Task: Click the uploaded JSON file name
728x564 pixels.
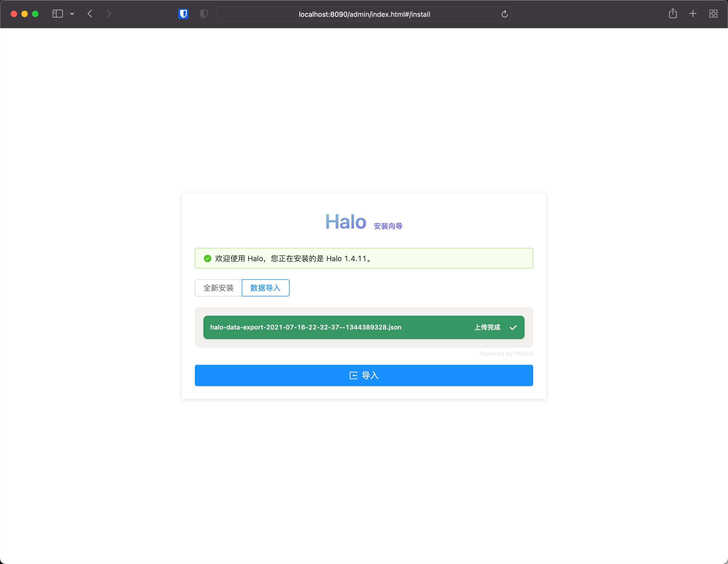Action: tap(305, 327)
